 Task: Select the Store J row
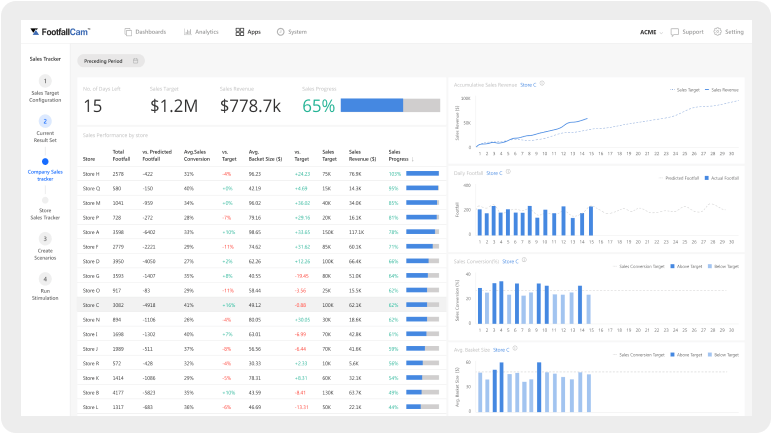pyautogui.click(x=261, y=349)
